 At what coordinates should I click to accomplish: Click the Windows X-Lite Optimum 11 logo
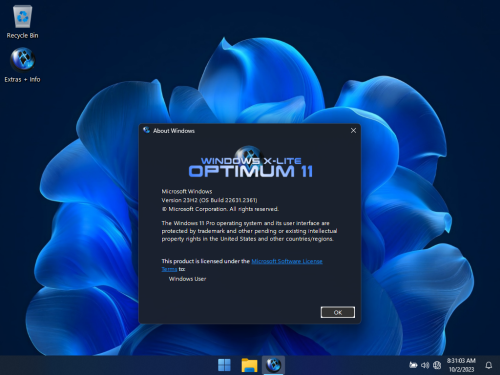(250, 162)
